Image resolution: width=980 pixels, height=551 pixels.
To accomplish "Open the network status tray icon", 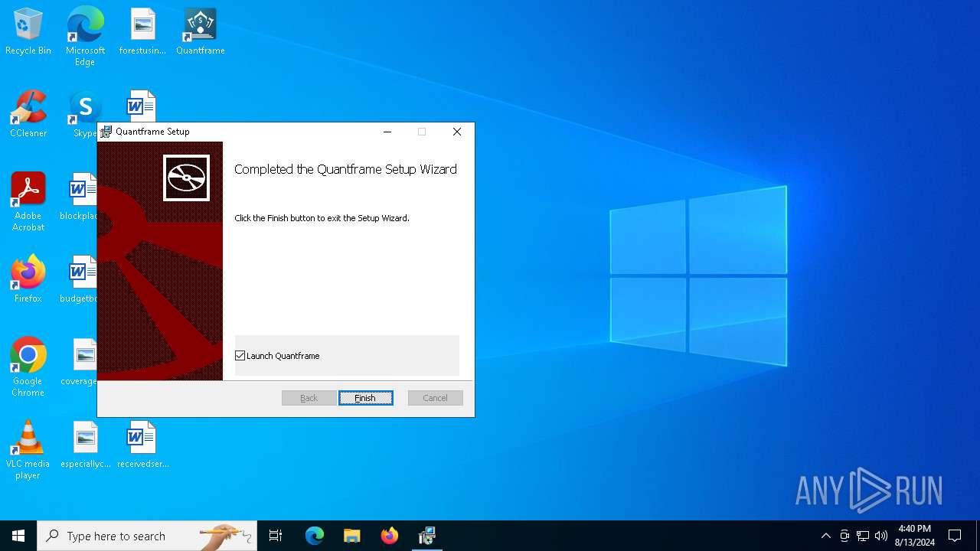I will [x=863, y=536].
